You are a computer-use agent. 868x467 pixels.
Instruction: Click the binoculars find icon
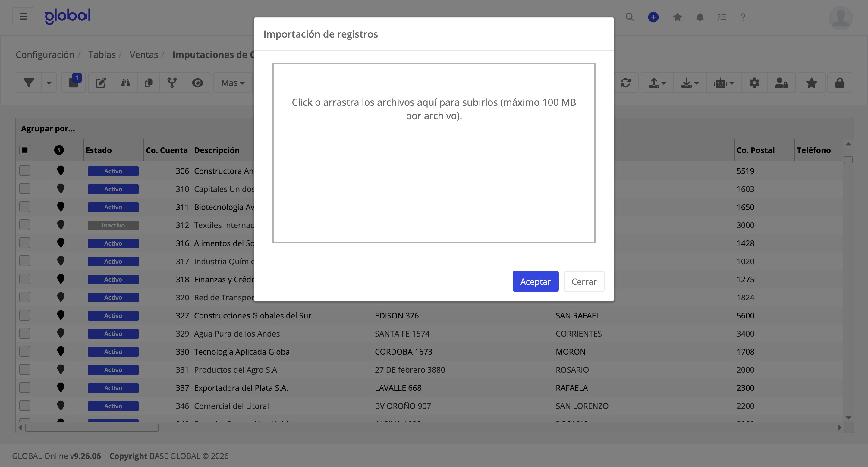[126, 83]
